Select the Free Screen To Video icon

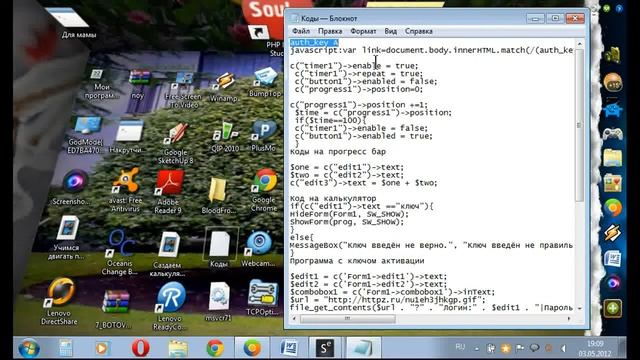pyautogui.click(x=183, y=90)
